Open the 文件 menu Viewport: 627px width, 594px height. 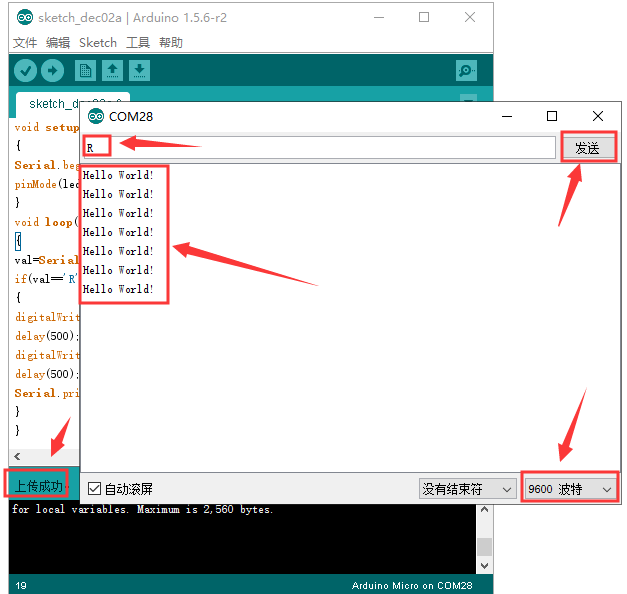pyautogui.click(x=25, y=42)
